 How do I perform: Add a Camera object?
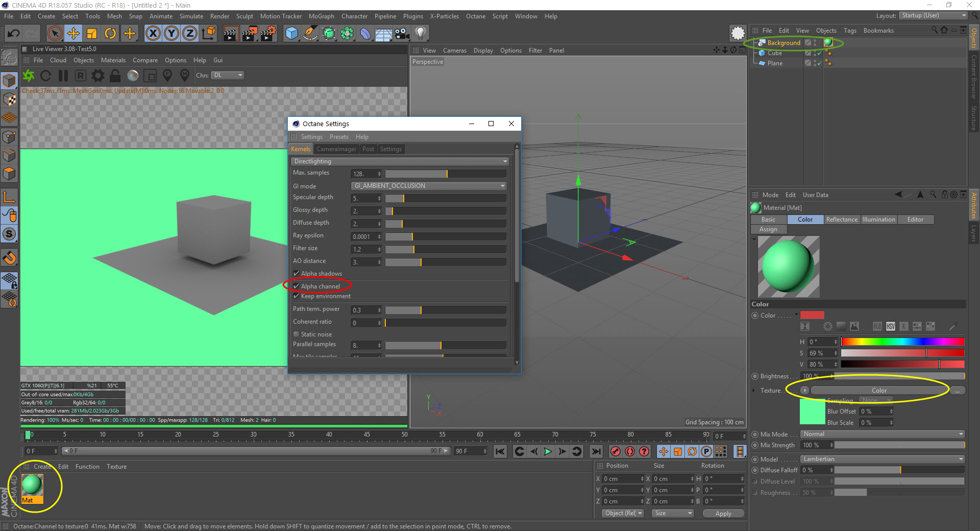402,34
